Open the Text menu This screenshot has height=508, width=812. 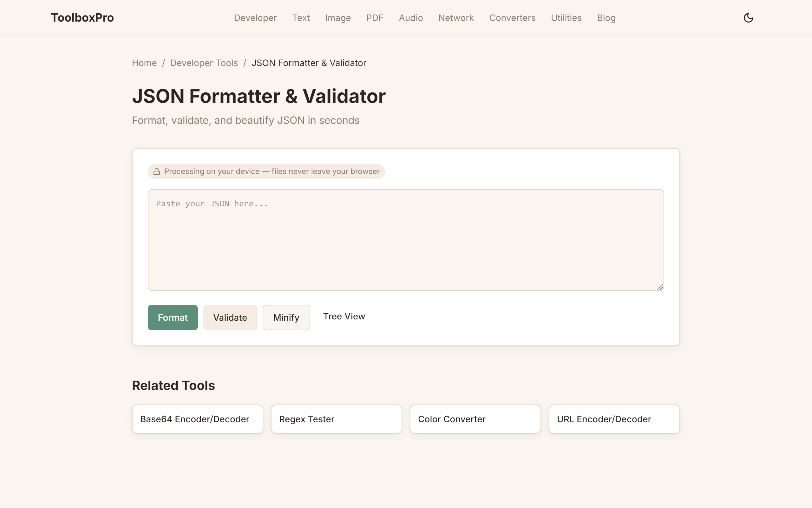[301, 18]
